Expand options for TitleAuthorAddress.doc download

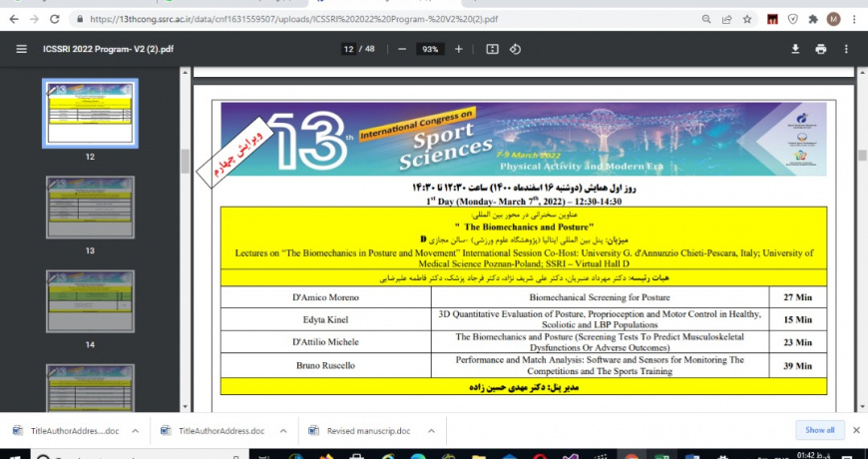pos(283,431)
